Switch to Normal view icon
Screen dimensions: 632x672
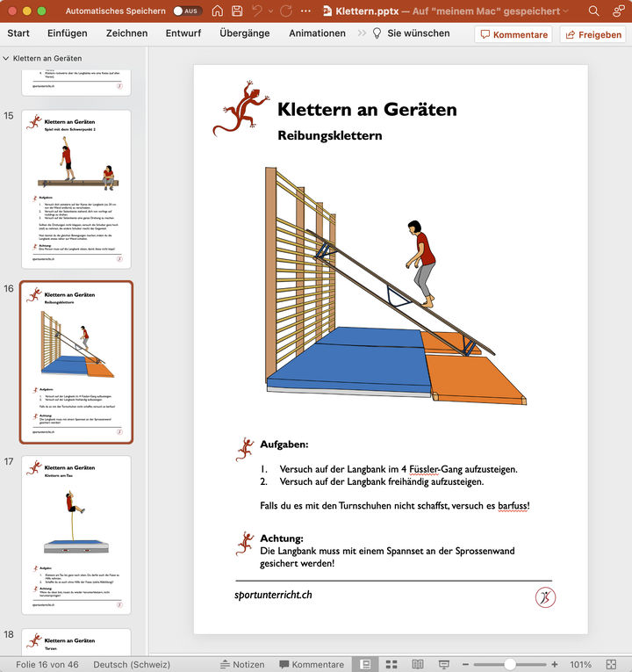point(365,665)
